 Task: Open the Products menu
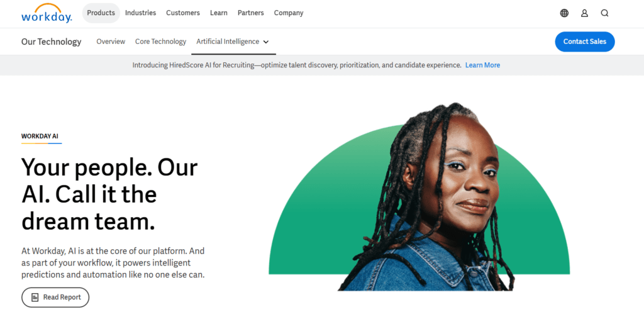pyautogui.click(x=101, y=13)
